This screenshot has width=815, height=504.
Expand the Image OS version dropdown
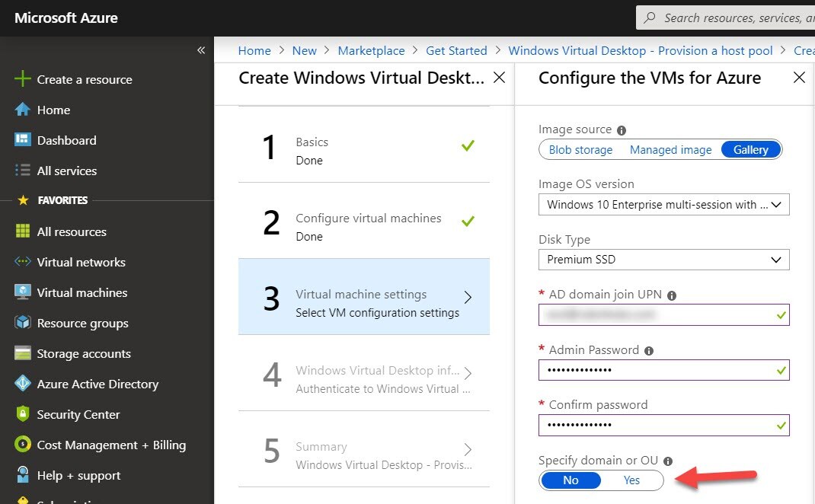click(x=663, y=205)
